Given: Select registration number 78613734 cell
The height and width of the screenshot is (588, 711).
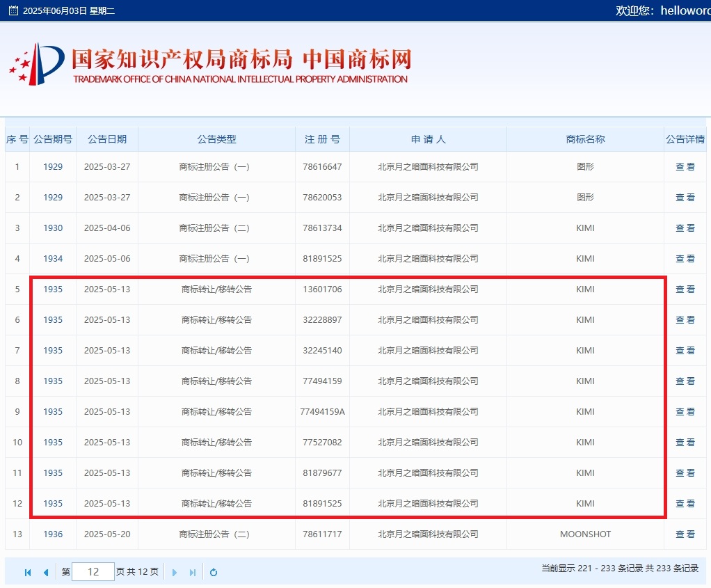Looking at the screenshot, I should pos(322,228).
